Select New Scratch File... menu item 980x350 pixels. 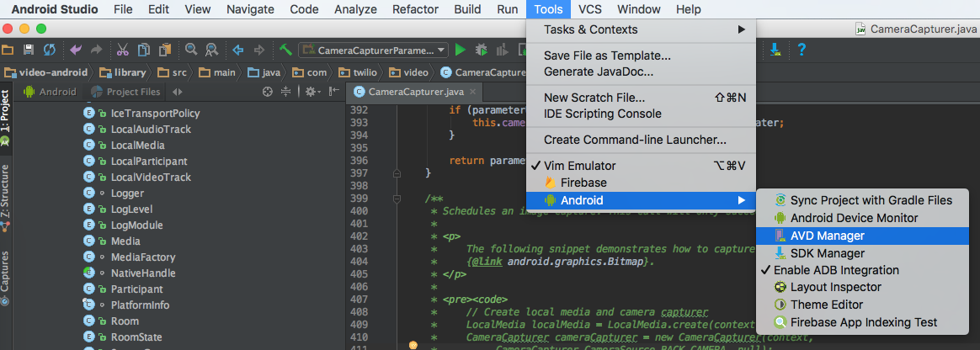point(642,98)
